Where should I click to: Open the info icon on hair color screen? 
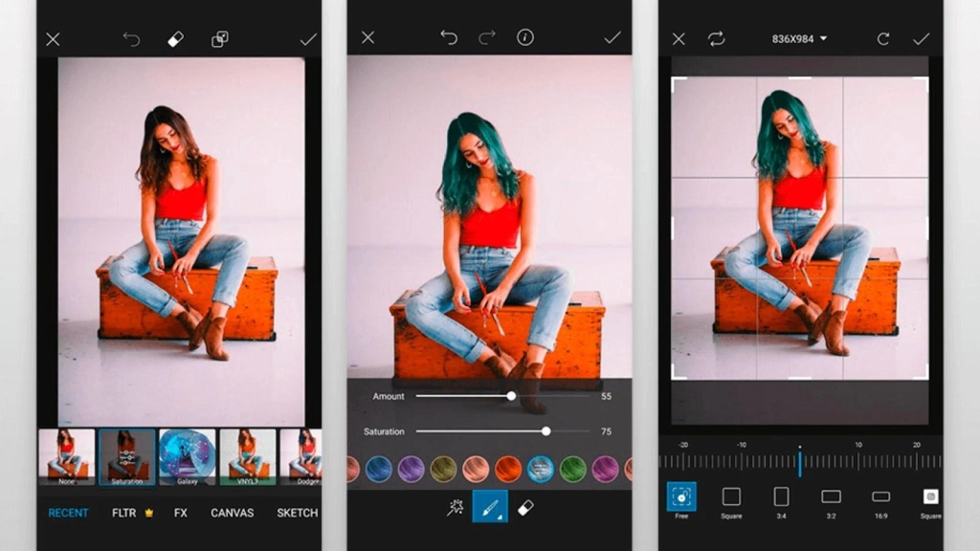click(x=525, y=37)
